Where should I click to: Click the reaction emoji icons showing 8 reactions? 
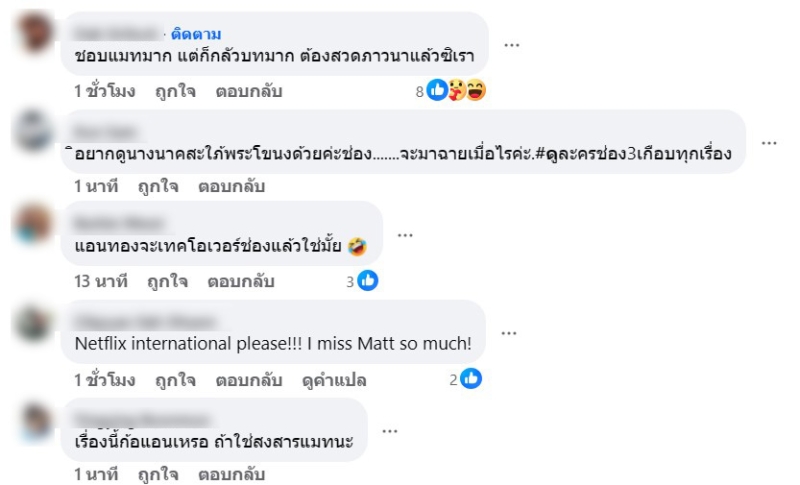456,91
